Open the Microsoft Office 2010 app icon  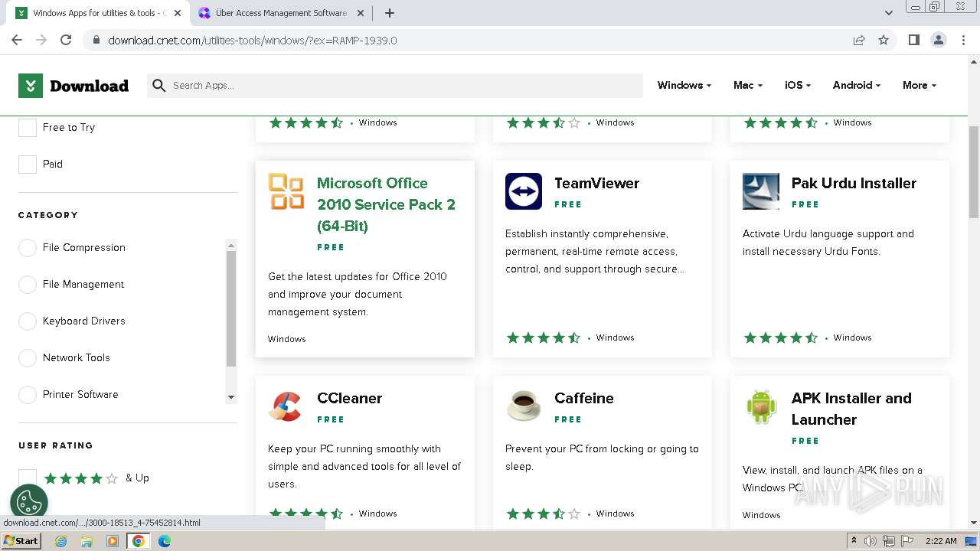point(286,191)
